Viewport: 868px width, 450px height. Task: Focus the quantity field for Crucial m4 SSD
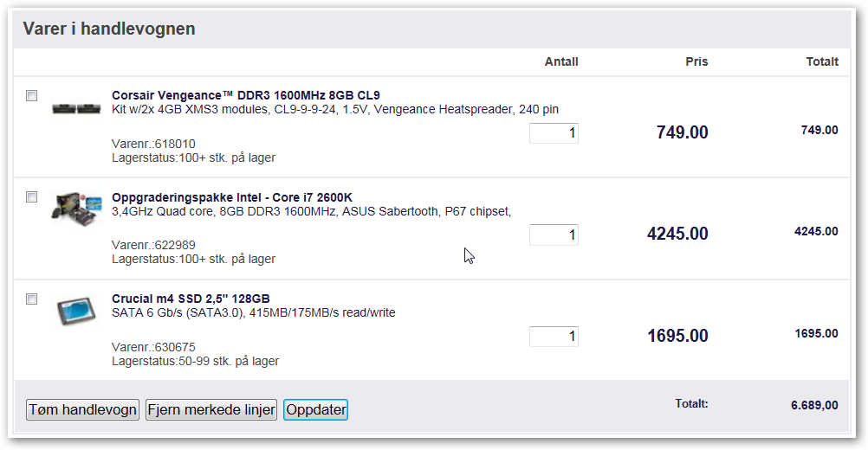pyautogui.click(x=554, y=337)
